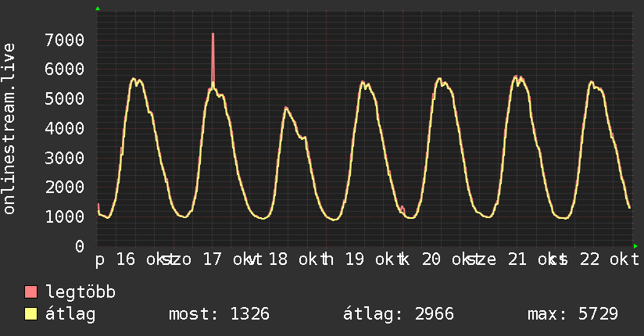Screen dimensions: 644x336
Task: Click the 19 okt date label
Action: coord(371,259)
